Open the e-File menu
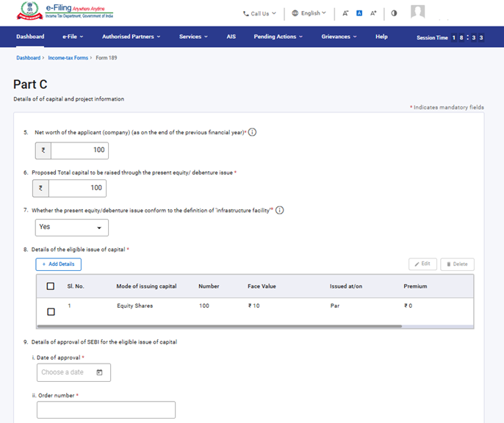Viewport: 504px width, 423px height. point(73,37)
